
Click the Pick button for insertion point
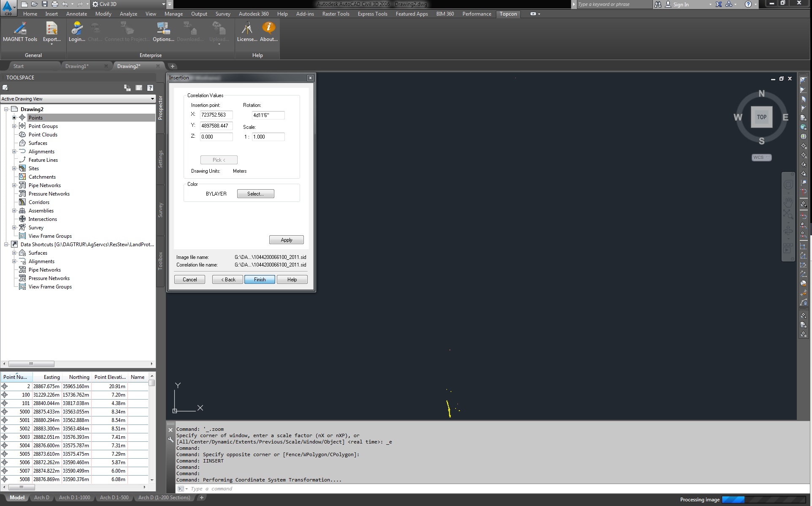219,160
